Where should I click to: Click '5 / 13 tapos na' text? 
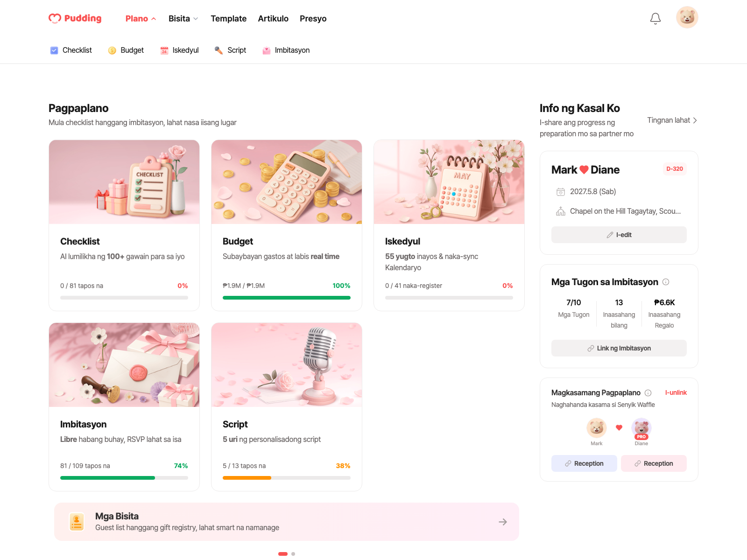pos(244,466)
